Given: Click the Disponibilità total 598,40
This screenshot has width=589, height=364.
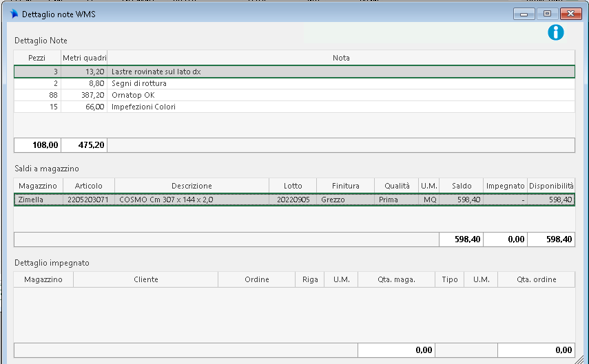Looking at the screenshot, I should [x=551, y=239].
